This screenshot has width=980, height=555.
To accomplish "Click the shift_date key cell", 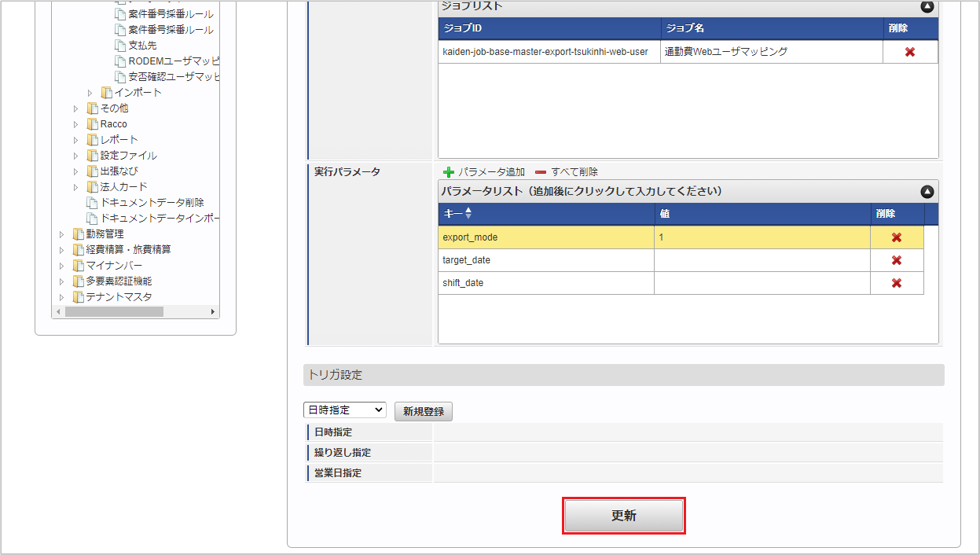I will [546, 283].
